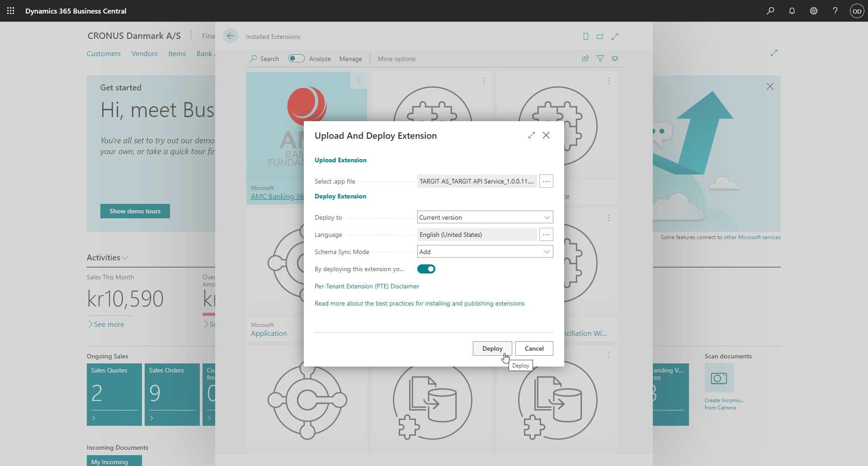Click the Show demo tours button
Image resolution: width=868 pixels, height=466 pixels.
135,211
